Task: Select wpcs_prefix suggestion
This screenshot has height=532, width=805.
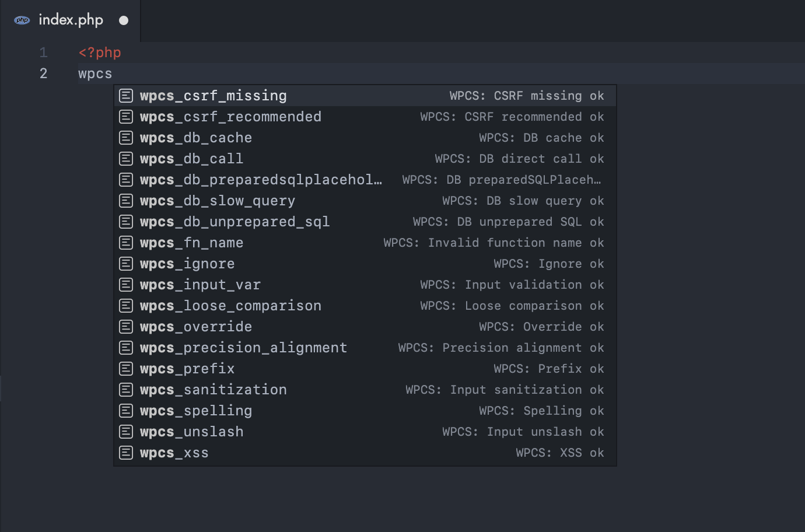Action: click(365, 369)
